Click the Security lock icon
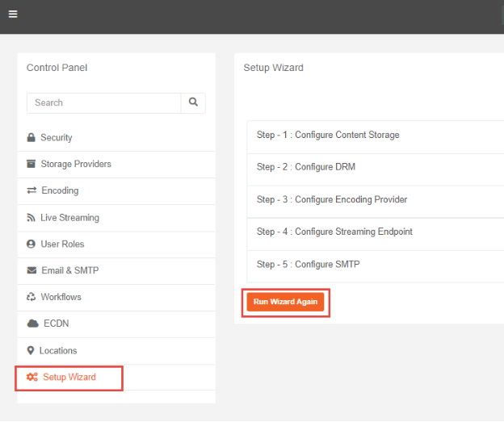The width and height of the screenshot is (504, 422). click(x=31, y=138)
